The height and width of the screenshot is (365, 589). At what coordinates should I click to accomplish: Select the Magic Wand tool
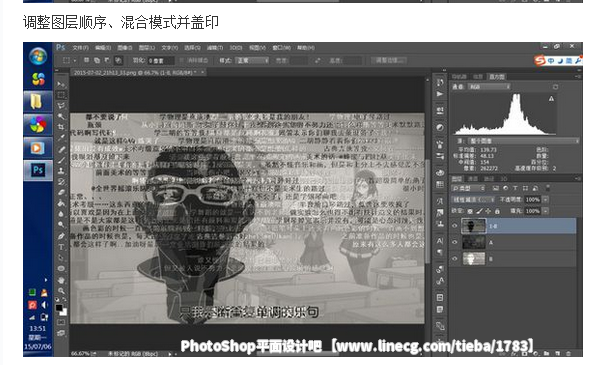pos(61,116)
